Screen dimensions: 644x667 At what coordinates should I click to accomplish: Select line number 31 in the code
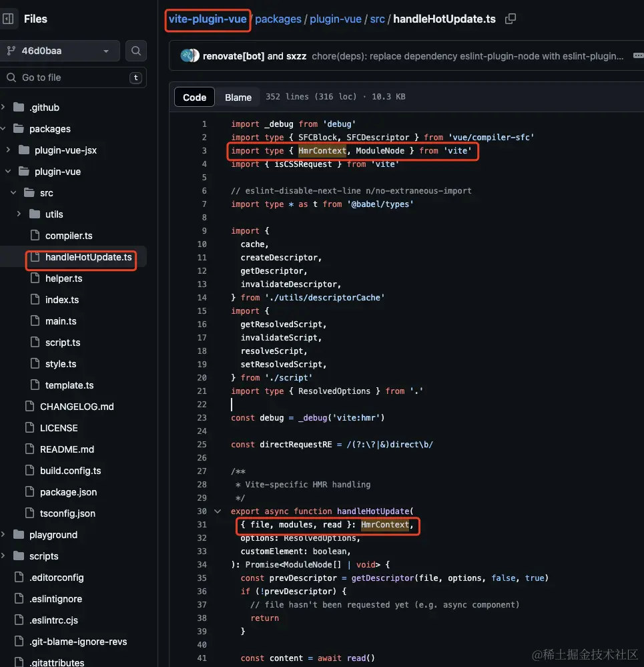pos(202,525)
